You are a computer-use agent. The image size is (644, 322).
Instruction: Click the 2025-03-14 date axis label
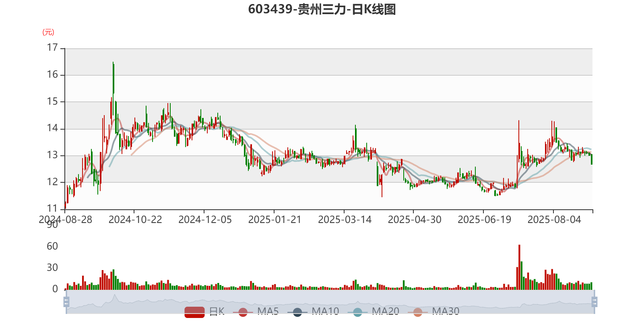(345, 220)
